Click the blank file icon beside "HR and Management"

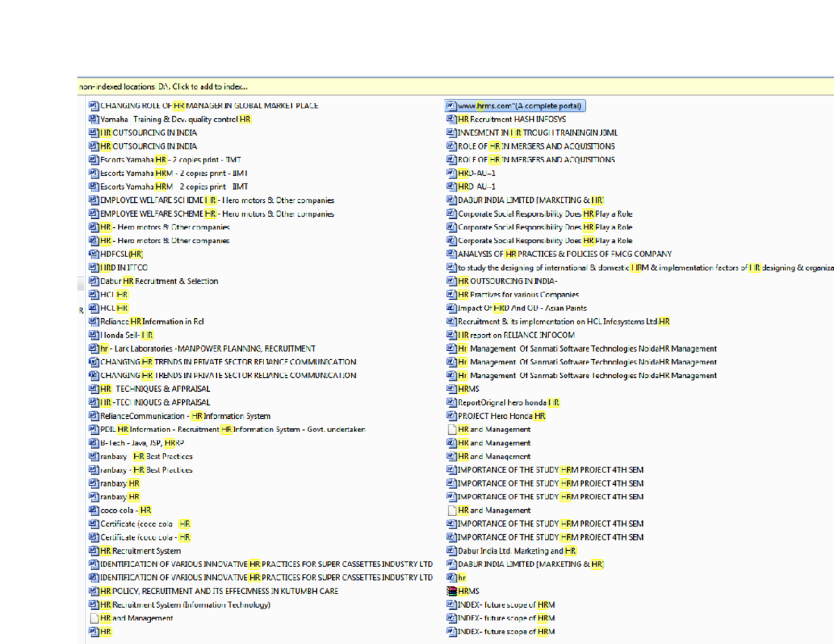(x=92, y=618)
